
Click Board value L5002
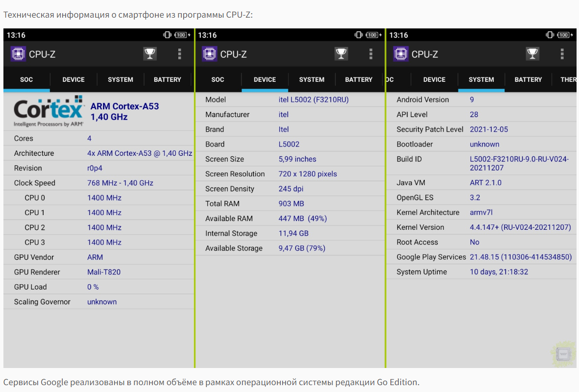pyautogui.click(x=289, y=144)
